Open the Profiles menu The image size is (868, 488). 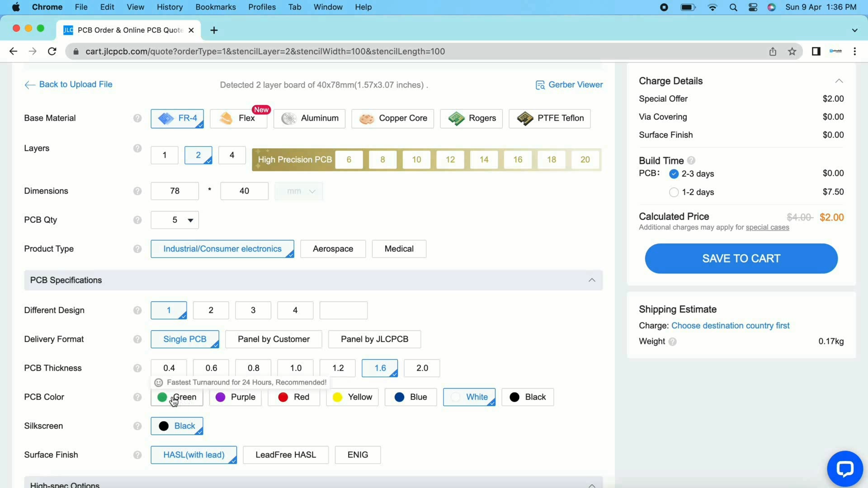point(262,7)
